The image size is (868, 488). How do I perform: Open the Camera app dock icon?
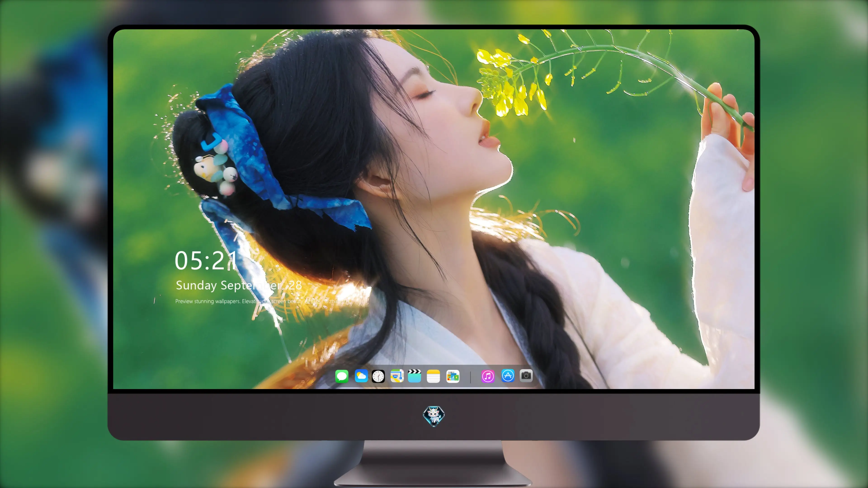pyautogui.click(x=526, y=375)
